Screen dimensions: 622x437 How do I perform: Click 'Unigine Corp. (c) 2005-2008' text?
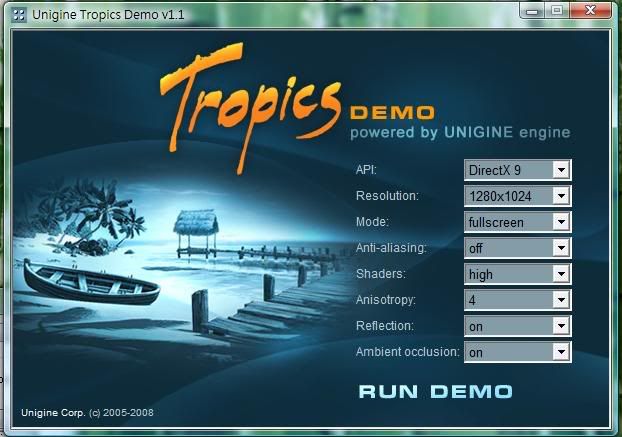tap(87, 413)
